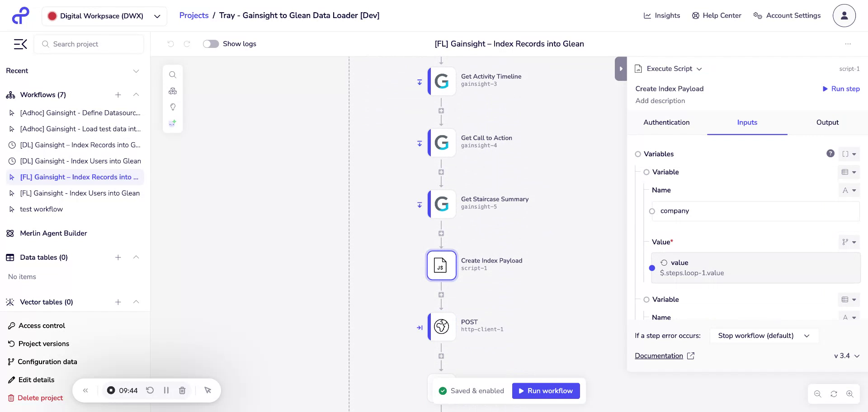
Task: Click the radio button next to Variables
Action: (638, 154)
